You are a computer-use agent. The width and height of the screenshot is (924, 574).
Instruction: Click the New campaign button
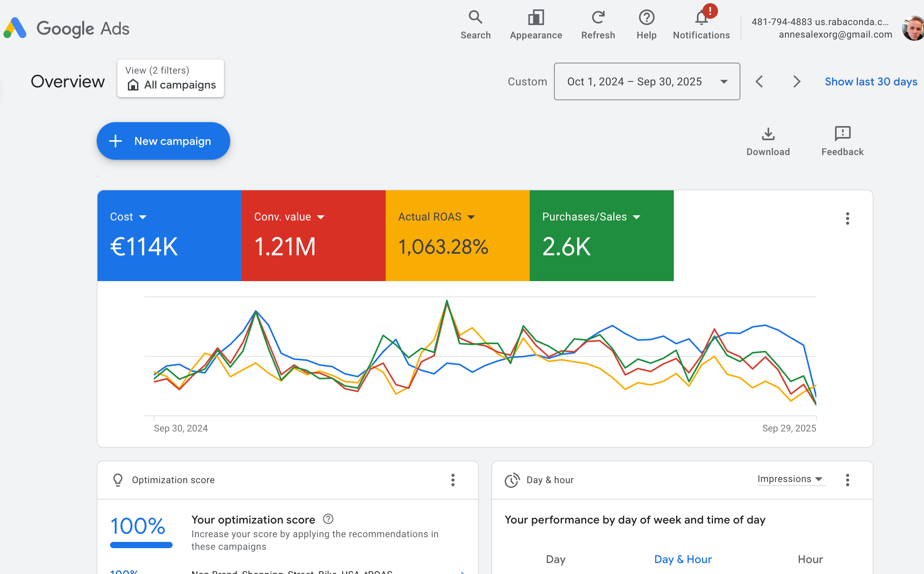point(163,141)
